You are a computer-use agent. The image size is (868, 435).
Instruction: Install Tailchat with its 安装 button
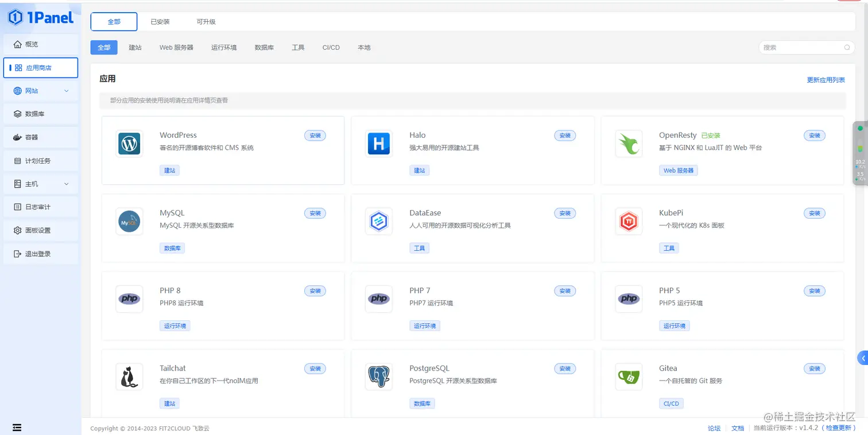(x=315, y=369)
